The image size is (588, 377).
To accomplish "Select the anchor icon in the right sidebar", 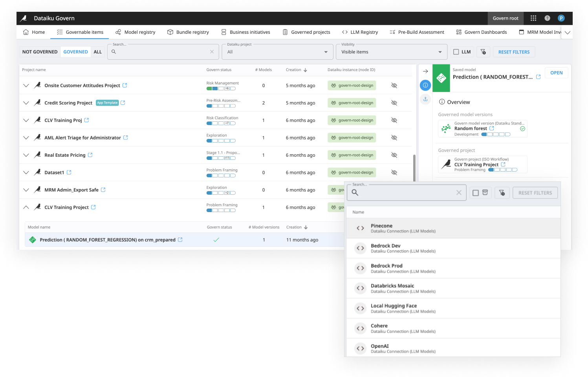I will pos(425,99).
